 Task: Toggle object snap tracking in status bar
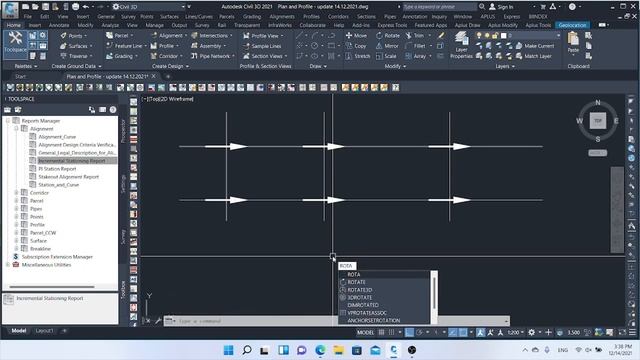coord(453,333)
